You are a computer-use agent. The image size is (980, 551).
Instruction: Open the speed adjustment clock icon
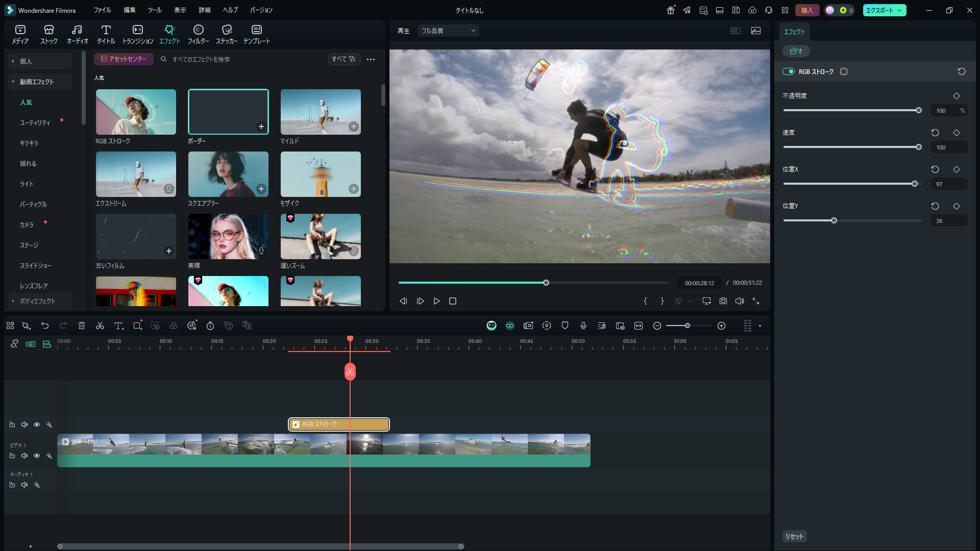[x=210, y=325]
